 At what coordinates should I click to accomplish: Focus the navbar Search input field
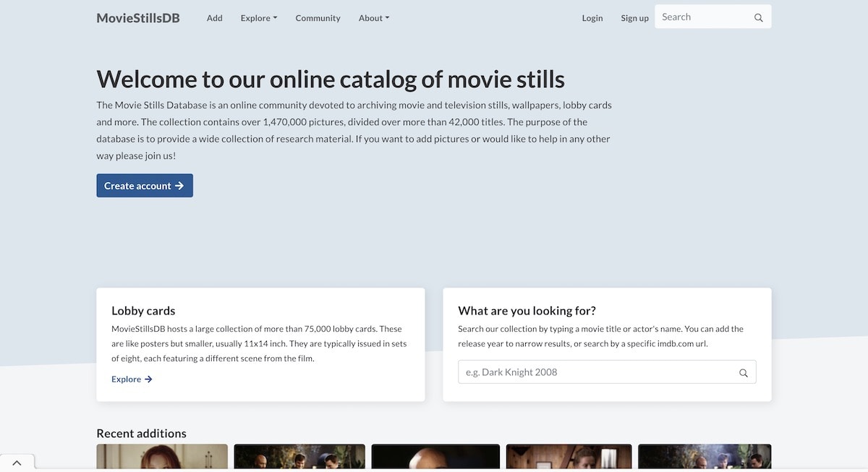pos(702,16)
